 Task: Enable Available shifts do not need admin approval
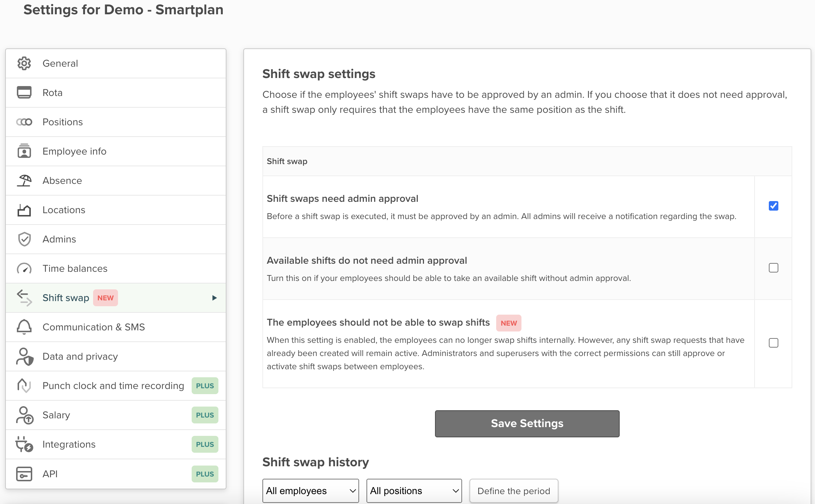point(773,268)
